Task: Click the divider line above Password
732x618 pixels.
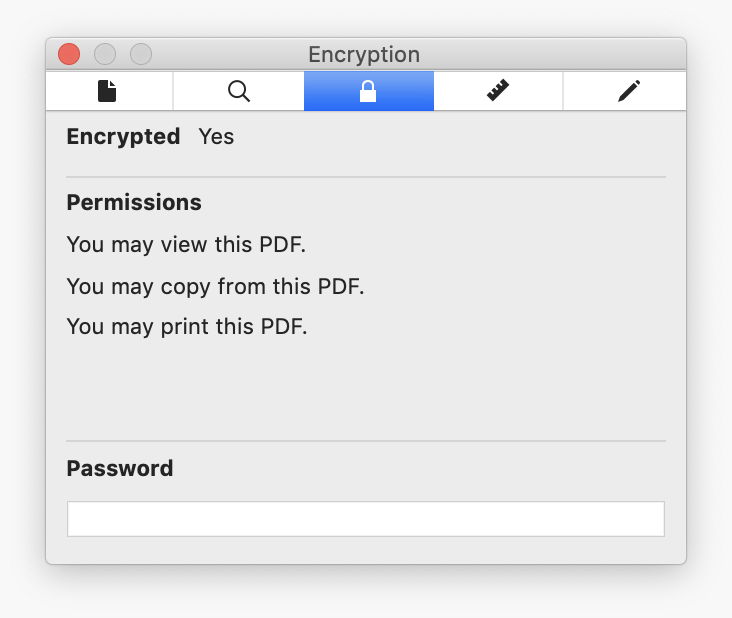Action: point(365,441)
